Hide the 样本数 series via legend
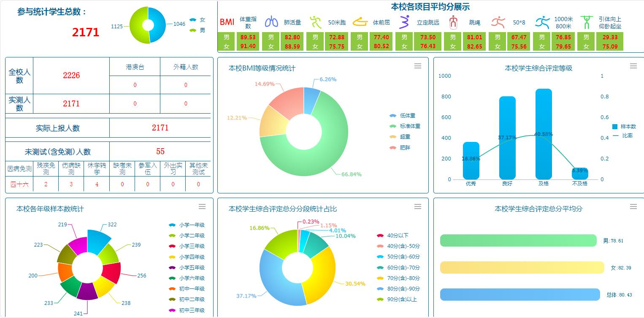Image resolution: width=644 pixels, height=318 pixels. tap(624, 127)
